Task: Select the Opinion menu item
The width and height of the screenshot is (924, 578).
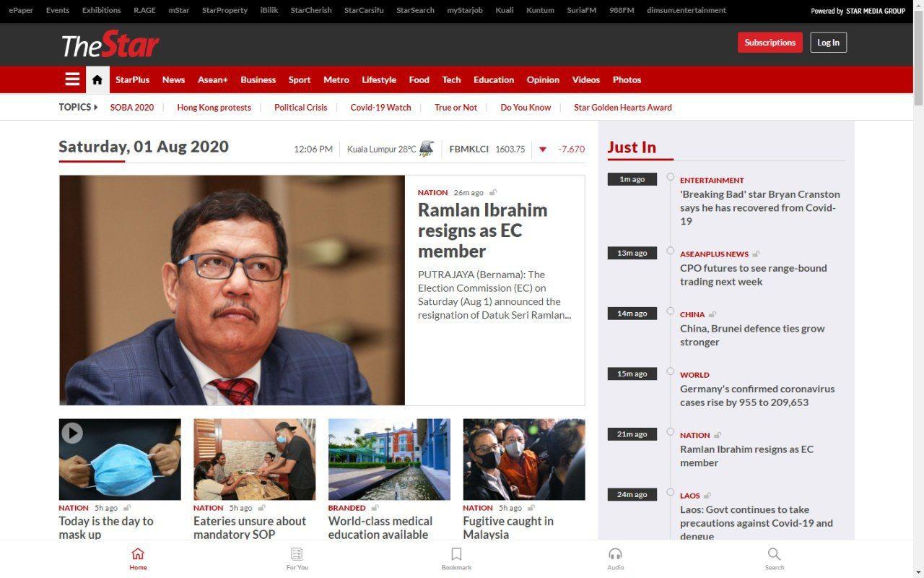Action: click(x=543, y=79)
